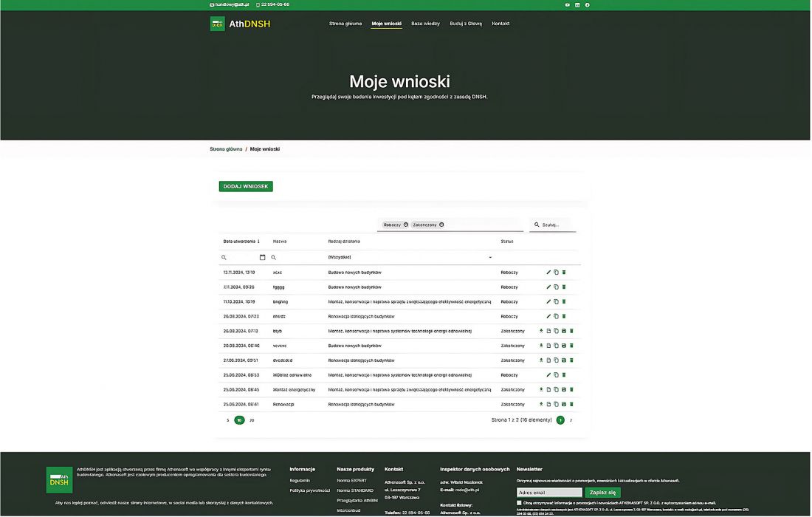The width and height of the screenshot is (812, 517).
Task: Remove the 'Zakończony' status filter chip
Action: [441, 225]
